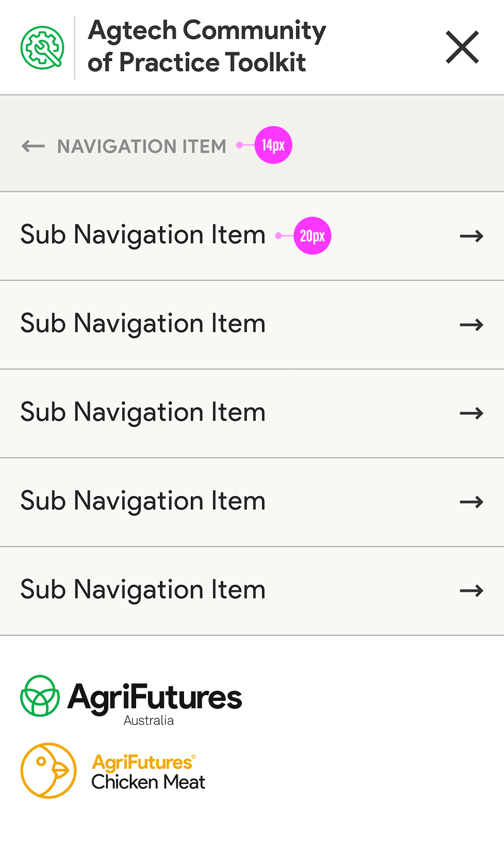
Task: Click the green wrench-gear toolkit logo
Action: coord(42,47)
